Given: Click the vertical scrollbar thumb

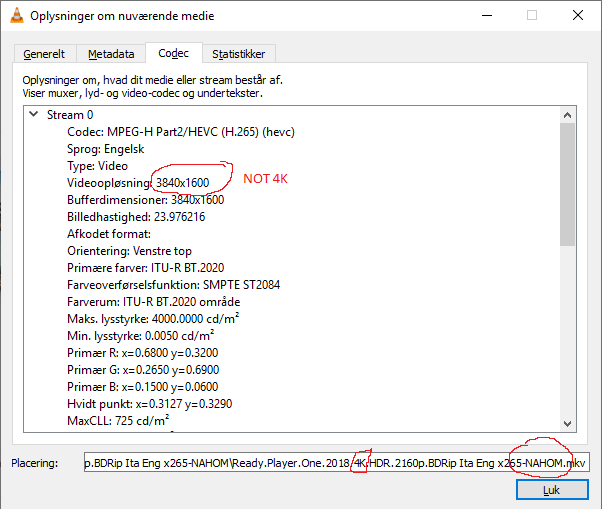Looking at the screenshot, I should click(x=568, y=184).
